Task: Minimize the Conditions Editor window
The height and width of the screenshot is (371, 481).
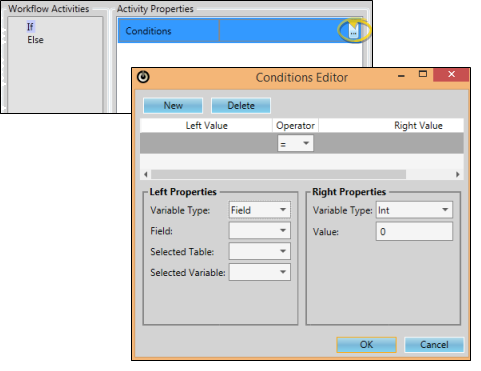Action: (x=401, y=75)
